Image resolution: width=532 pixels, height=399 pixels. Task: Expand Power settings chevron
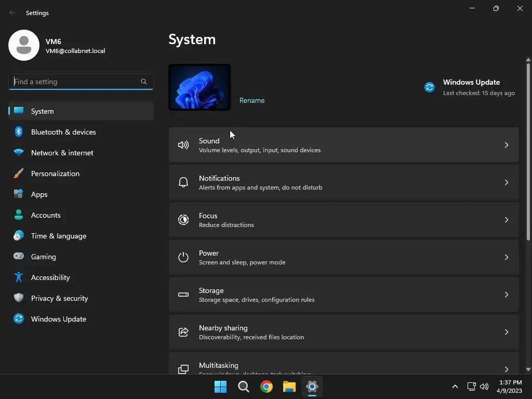click(x=506, y=257)
